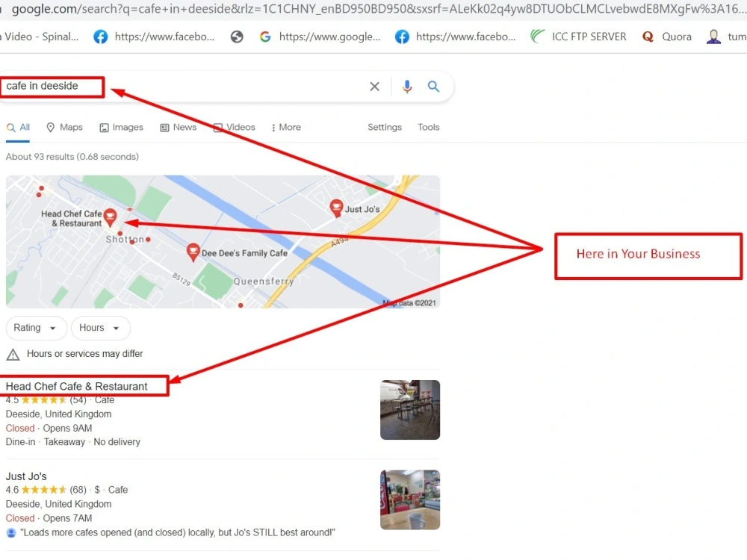The height and width of the screenshot is (560, 747).
Task: Click the Just Jo's review quote text
Action: click(178, 532)
